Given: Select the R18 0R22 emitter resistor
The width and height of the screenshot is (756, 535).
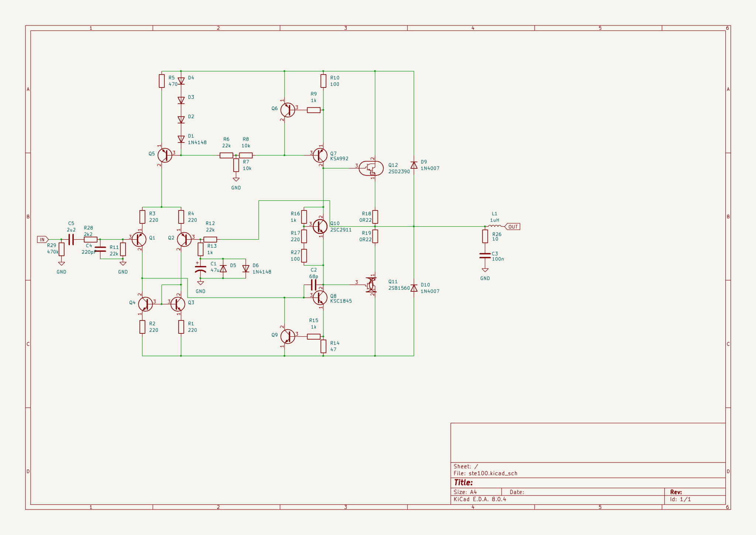Looking at the screenshot, I should pyautogui.click(x=375, y=217).
